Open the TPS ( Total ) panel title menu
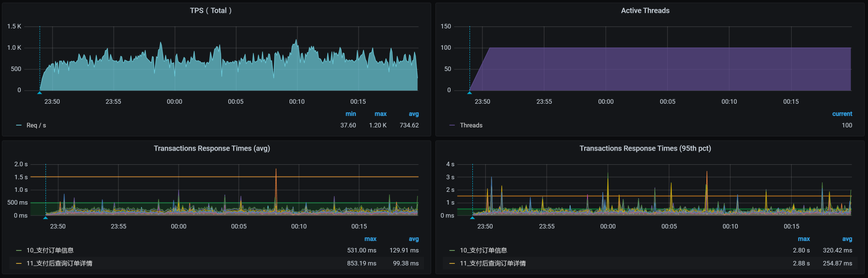Viewport: 868px width, 278px height. pos(211,10)
